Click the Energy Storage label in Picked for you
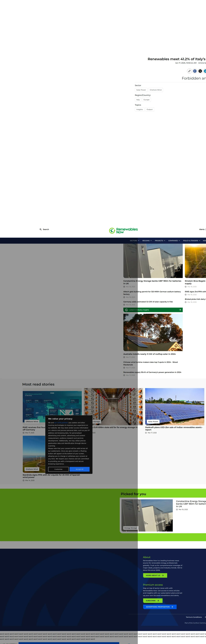This screenshot has width=206, height=644. 131,528
